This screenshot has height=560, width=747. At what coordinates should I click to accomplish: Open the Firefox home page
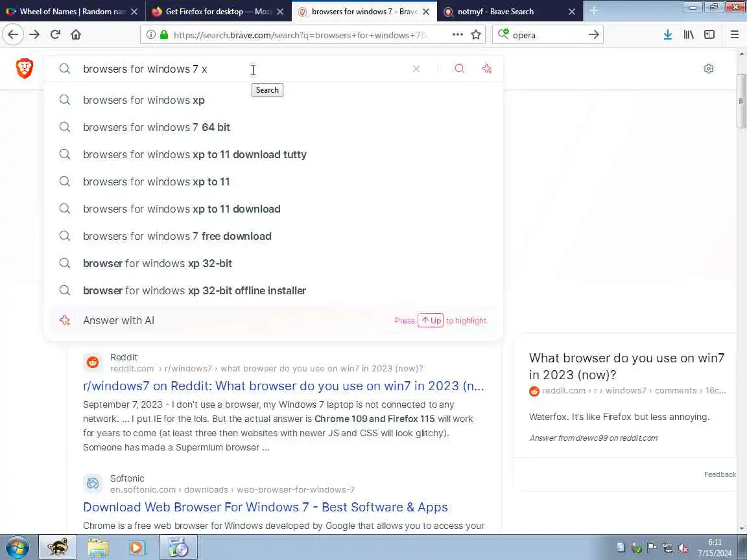click(76, 34)
